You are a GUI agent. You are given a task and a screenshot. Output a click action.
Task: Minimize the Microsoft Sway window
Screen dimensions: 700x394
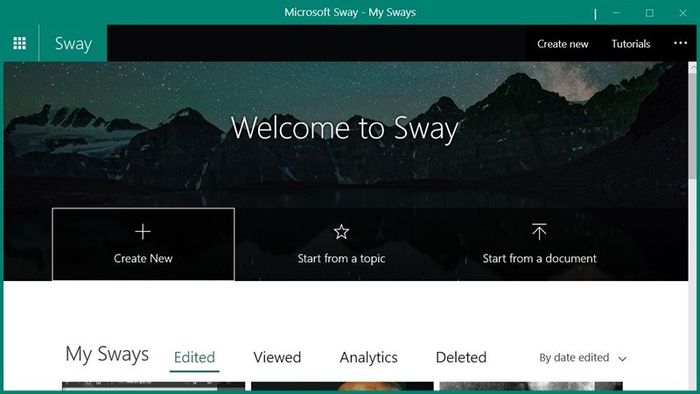616,13
